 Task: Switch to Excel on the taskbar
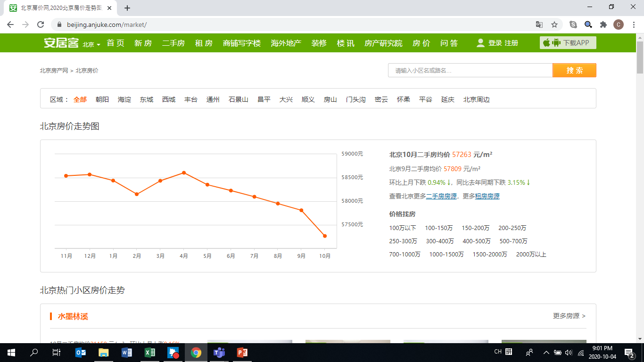point(150,352)
